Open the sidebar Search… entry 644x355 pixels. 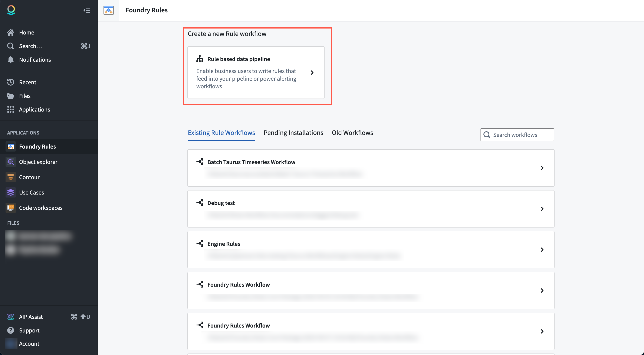click(49, 46)
